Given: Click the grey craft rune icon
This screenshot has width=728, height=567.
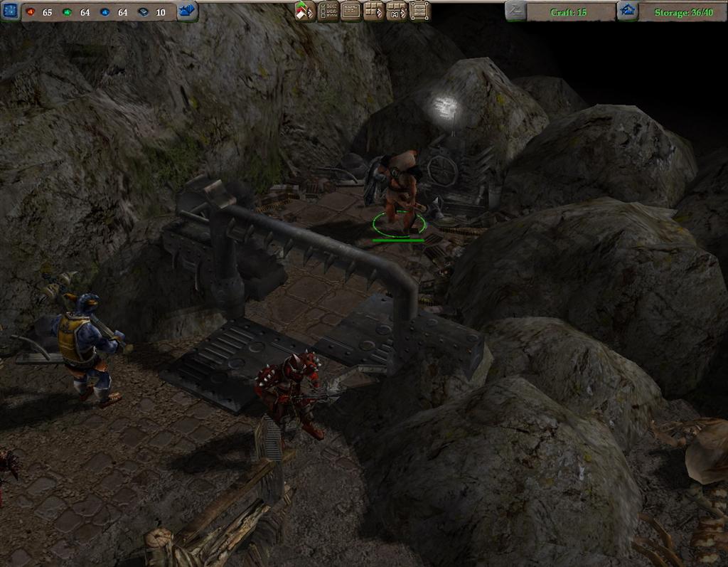Looking at the screenshot, I should point(516,11).
